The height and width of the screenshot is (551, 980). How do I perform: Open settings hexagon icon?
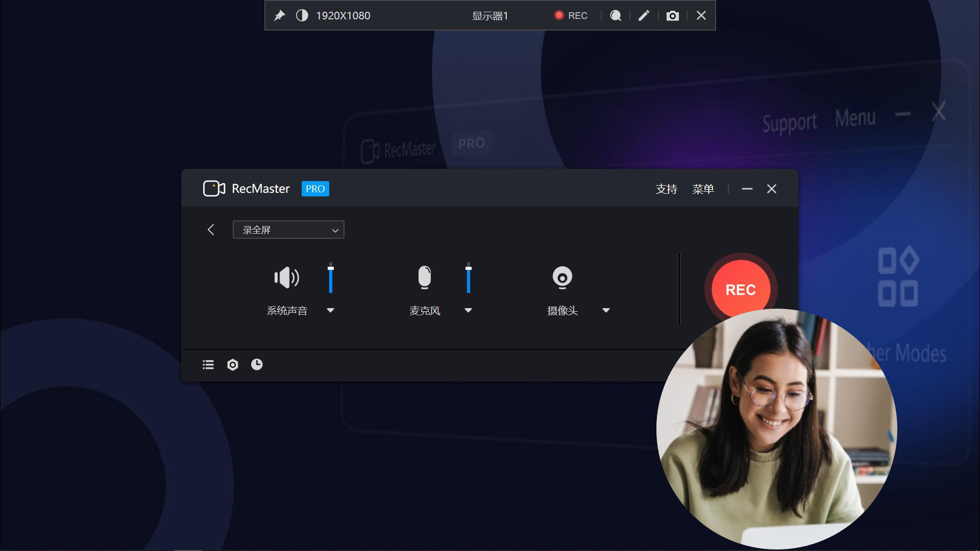(233, 365)
